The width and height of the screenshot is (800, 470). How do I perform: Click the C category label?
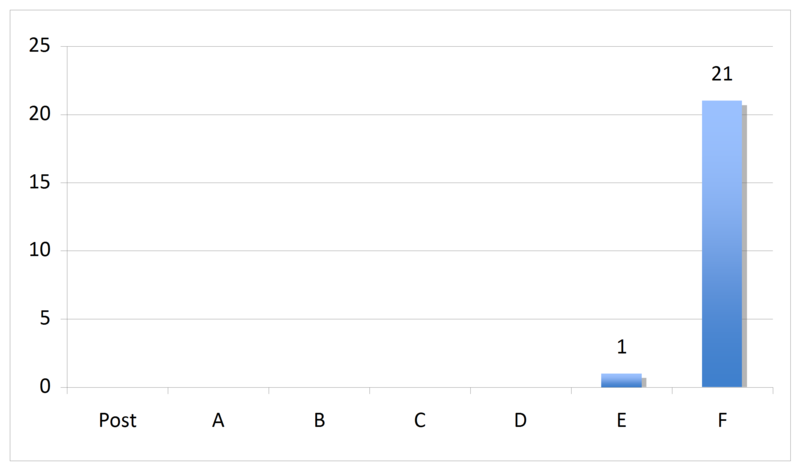(419, 420)
